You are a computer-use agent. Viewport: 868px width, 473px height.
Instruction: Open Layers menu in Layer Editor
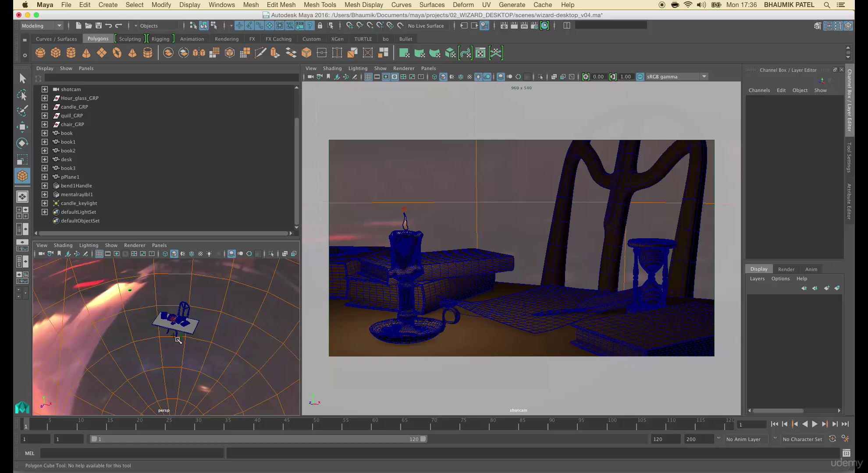point(757,279)
